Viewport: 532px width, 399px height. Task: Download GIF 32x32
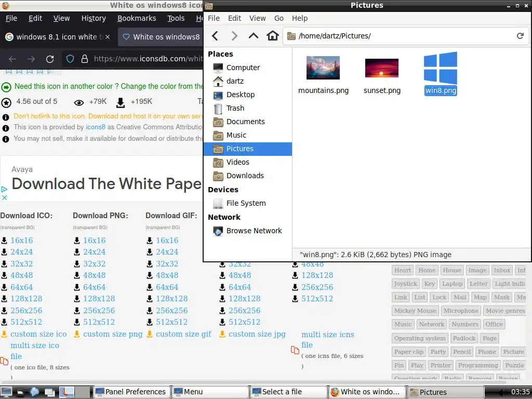click(x=167, y=263)
